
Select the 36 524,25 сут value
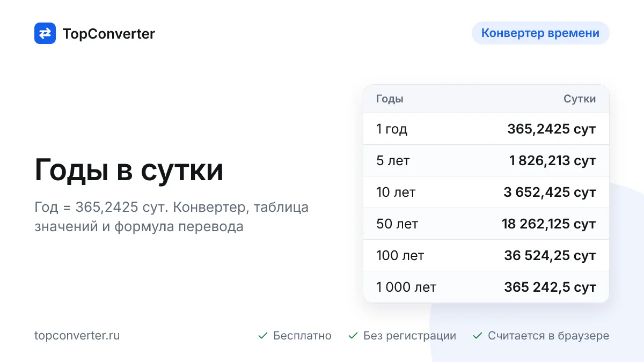(550, 256)
